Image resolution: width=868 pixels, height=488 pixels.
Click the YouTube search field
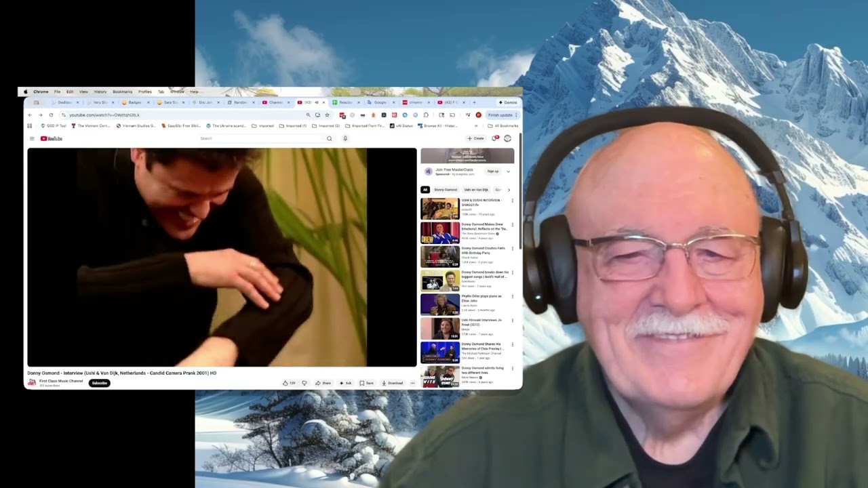tap(261, 138)
